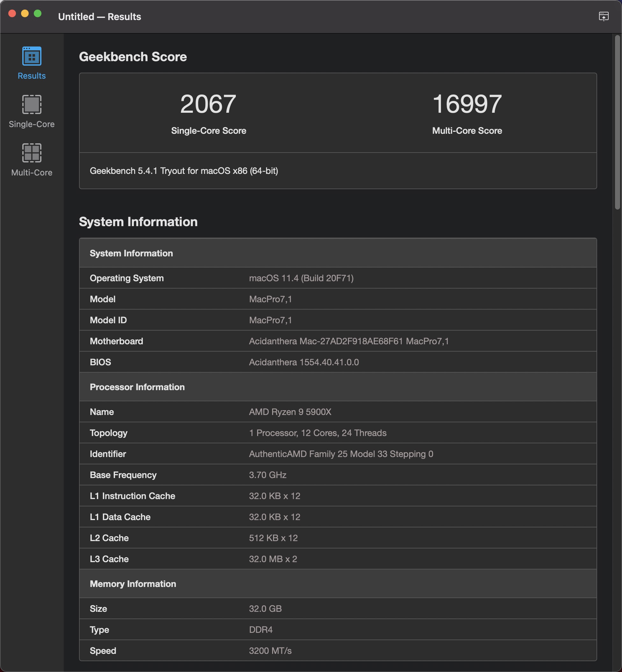This screenshot has height=672, width=622.
Task: Click the "Untitled — Results" window title
Action: tap(99, 17)
